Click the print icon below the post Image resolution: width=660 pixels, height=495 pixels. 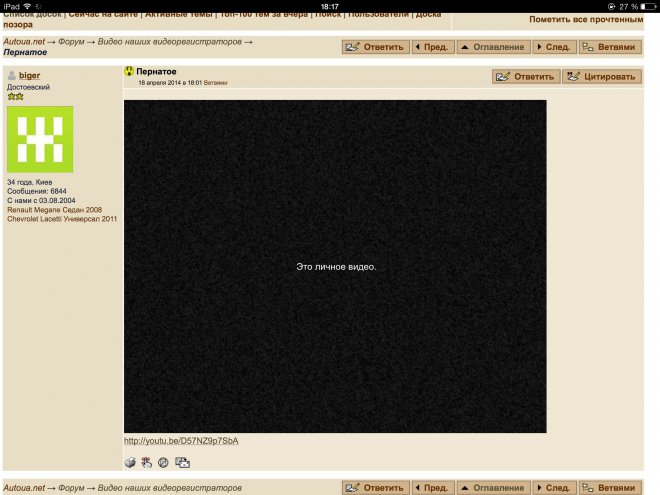(x=130, y=462)
